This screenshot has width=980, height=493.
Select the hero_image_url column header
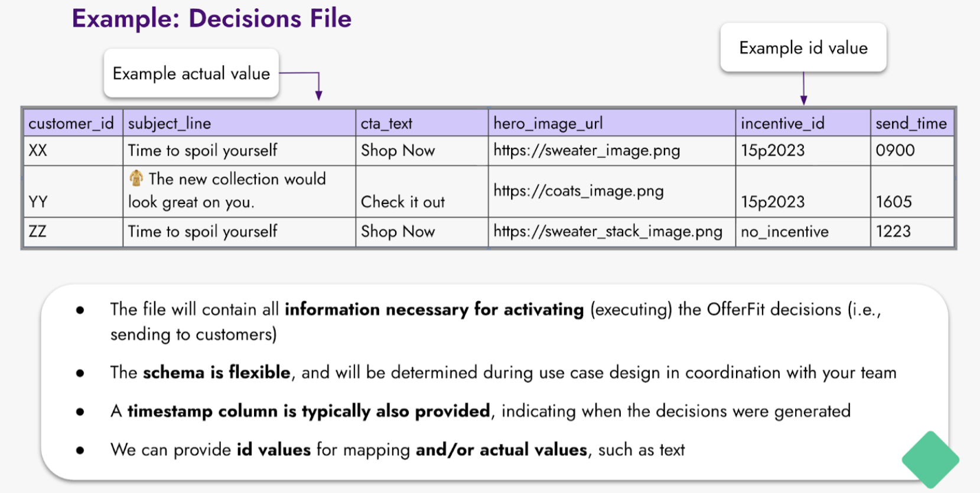pos(548,123)
